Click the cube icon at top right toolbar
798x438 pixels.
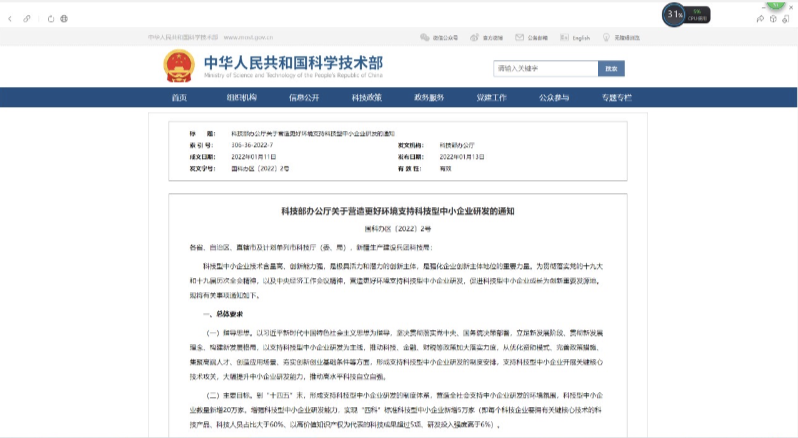[x=773, y=19]
